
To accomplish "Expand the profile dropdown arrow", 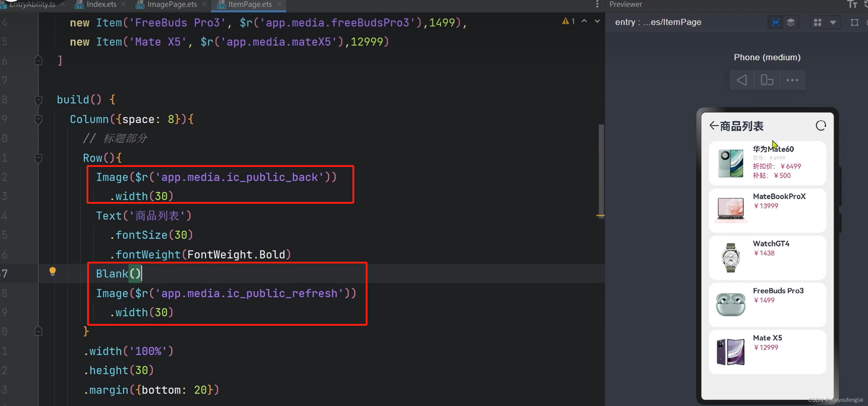I will pyautogui.click(x=833, y=23).
